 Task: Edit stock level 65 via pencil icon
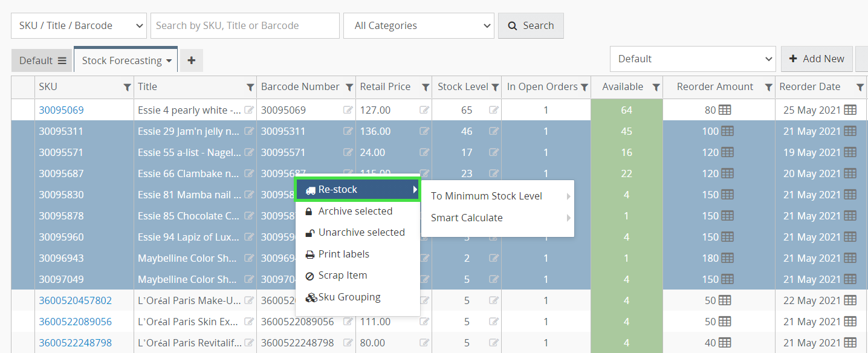point(494,110)
